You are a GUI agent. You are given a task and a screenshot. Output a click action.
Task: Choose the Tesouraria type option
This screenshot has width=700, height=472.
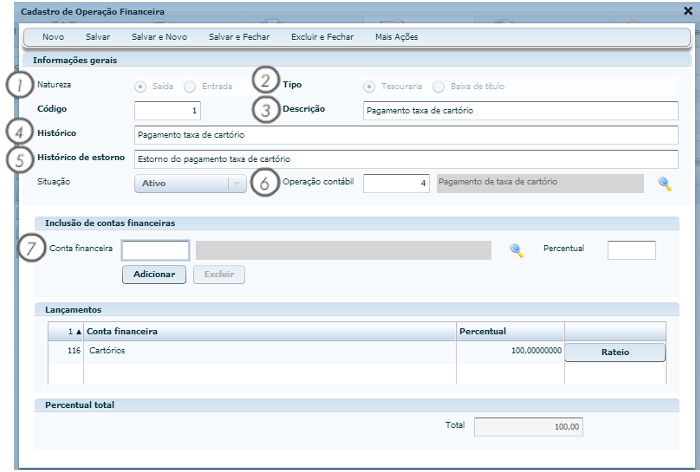pyautogui.click(x=369, y=87)
